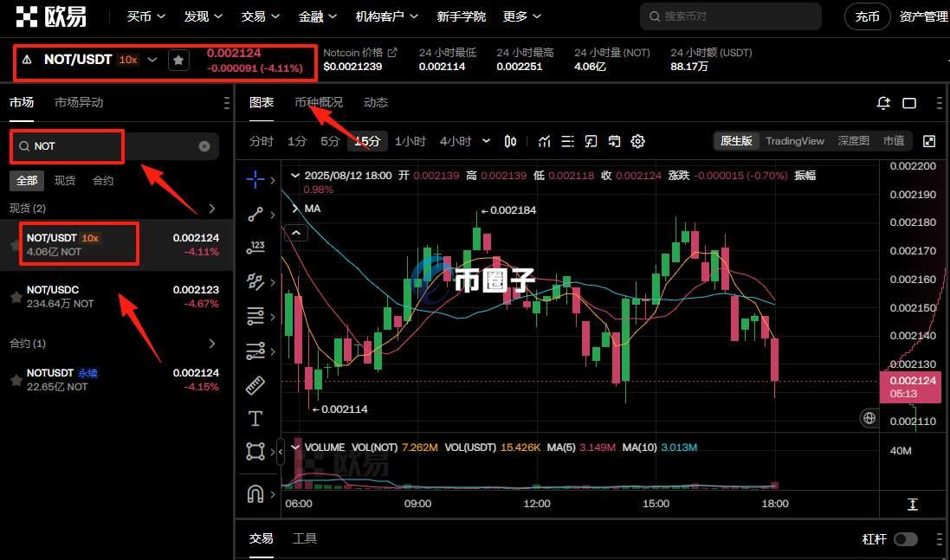Screen dimensions: 950x560
Task: Toggle the 杠杆 leverage switch
Action: tap(905, 539)
